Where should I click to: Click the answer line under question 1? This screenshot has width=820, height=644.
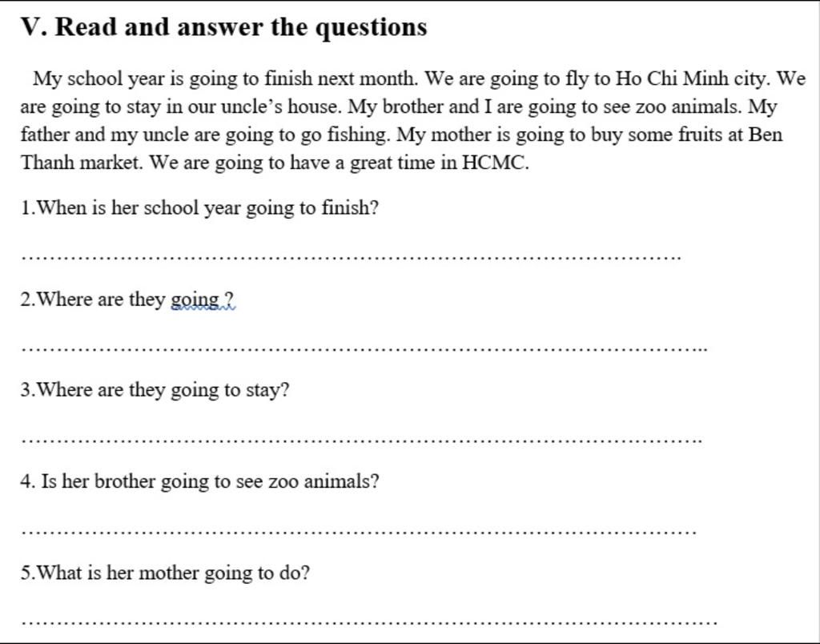(350, 257)
